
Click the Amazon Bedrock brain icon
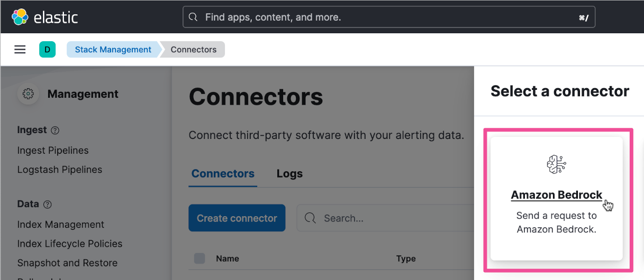click(x=556, y=165)
